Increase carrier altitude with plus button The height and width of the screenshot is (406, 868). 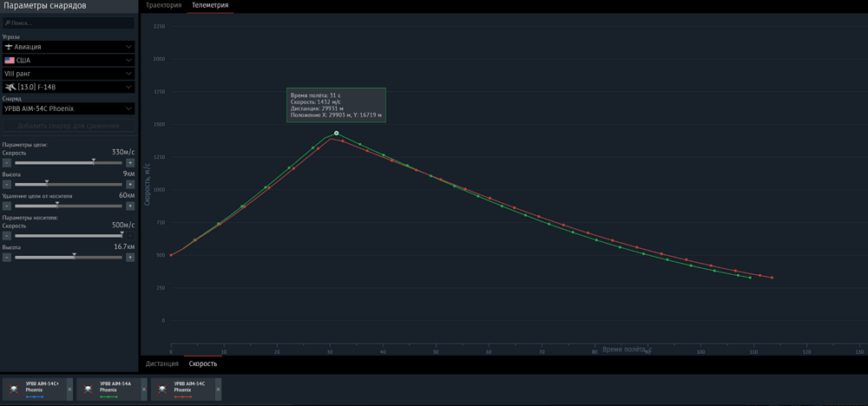130,257
